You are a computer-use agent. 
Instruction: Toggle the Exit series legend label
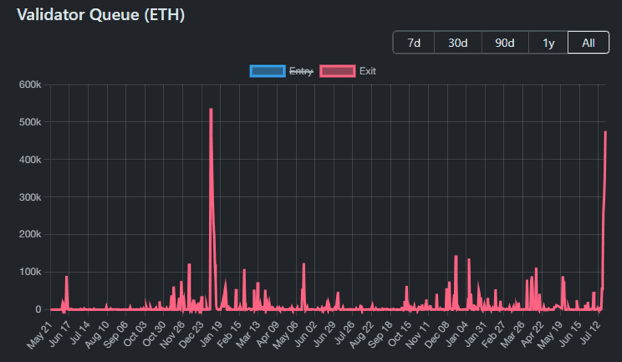point(368,71)
